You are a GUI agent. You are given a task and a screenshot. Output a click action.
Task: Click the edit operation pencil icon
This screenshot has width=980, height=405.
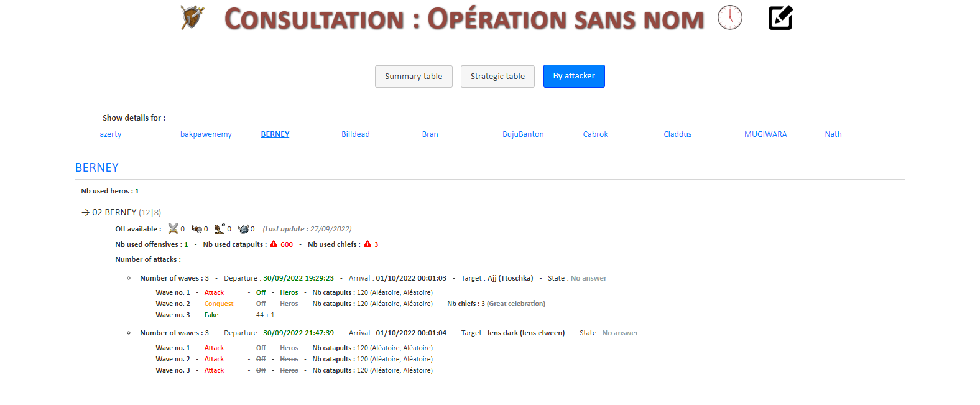point(780,17)
